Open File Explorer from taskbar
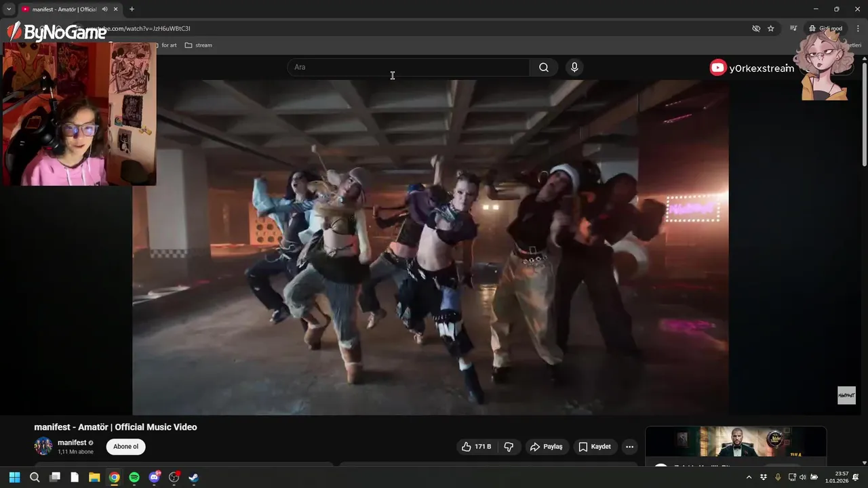This screenshot has height=488, width=868. (94, 477)
